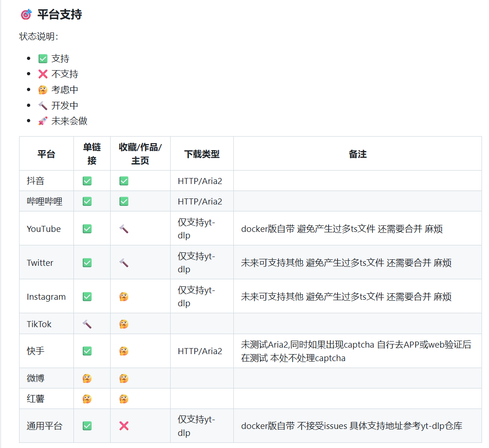Click the 平台 column header
This screenshot has width=489, height=448.
click(46, 154)
